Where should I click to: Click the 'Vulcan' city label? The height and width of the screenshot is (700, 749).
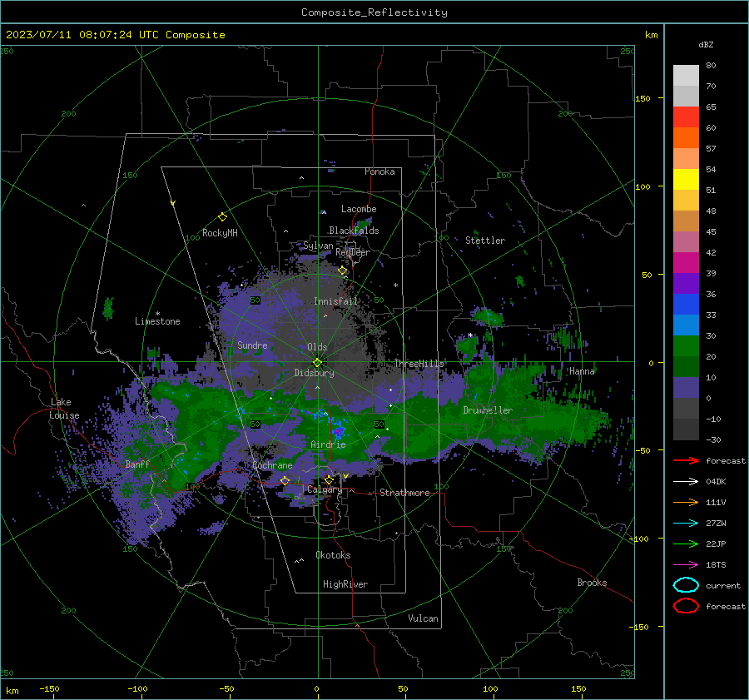(423, 618)
